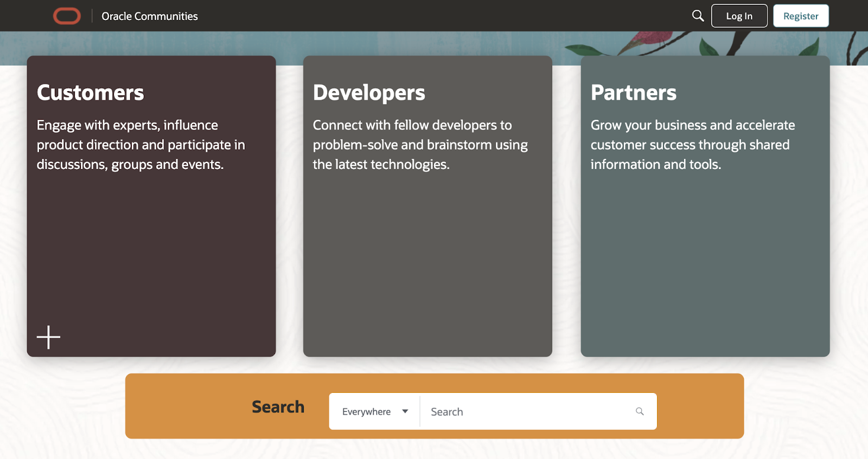Viewport: 868px width, 459px height.
Task: Focus the Search text field
Action: pos(529,411)
